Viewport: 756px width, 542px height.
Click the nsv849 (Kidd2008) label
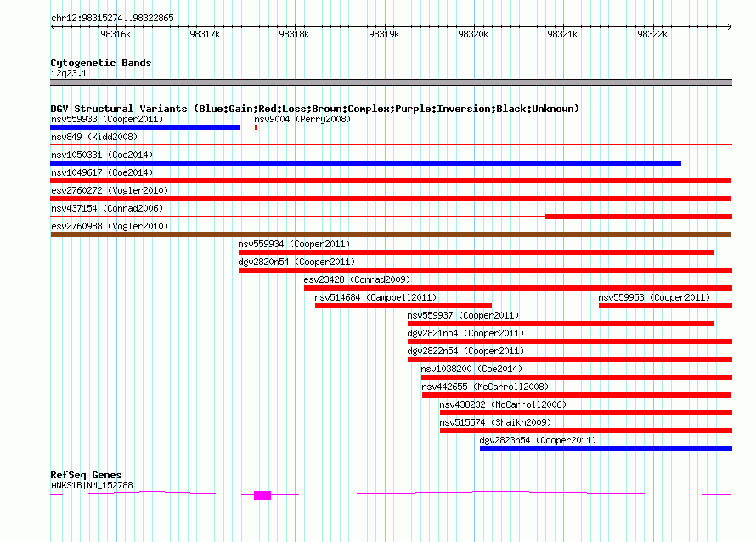point(94,137)
